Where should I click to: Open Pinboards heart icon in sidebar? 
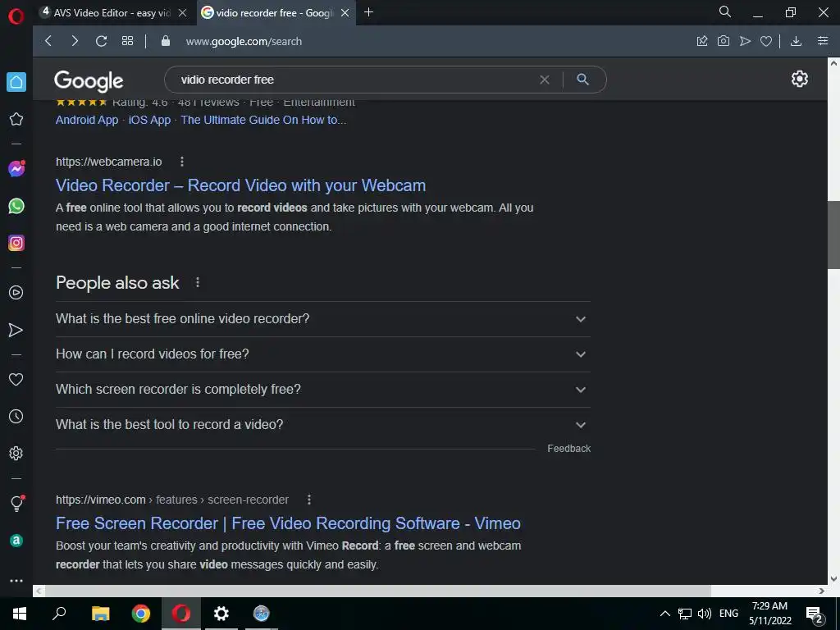(16, 379)
